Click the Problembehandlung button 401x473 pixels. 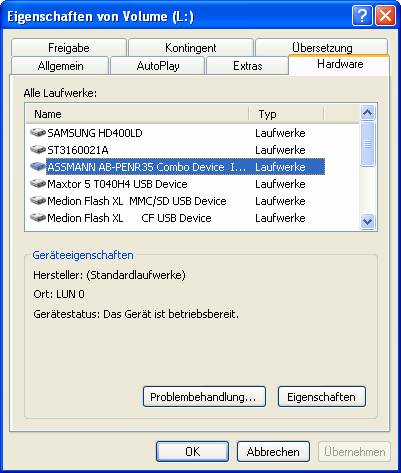tap(204, 397)
